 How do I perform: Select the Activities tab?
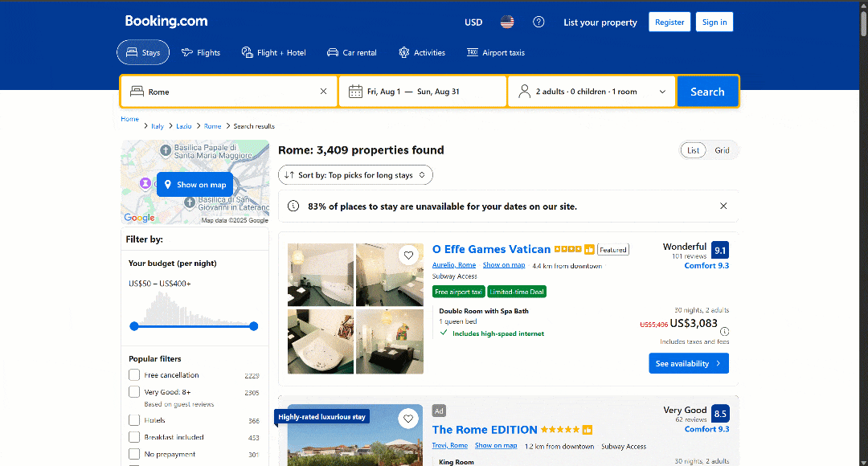coord(422,52)
